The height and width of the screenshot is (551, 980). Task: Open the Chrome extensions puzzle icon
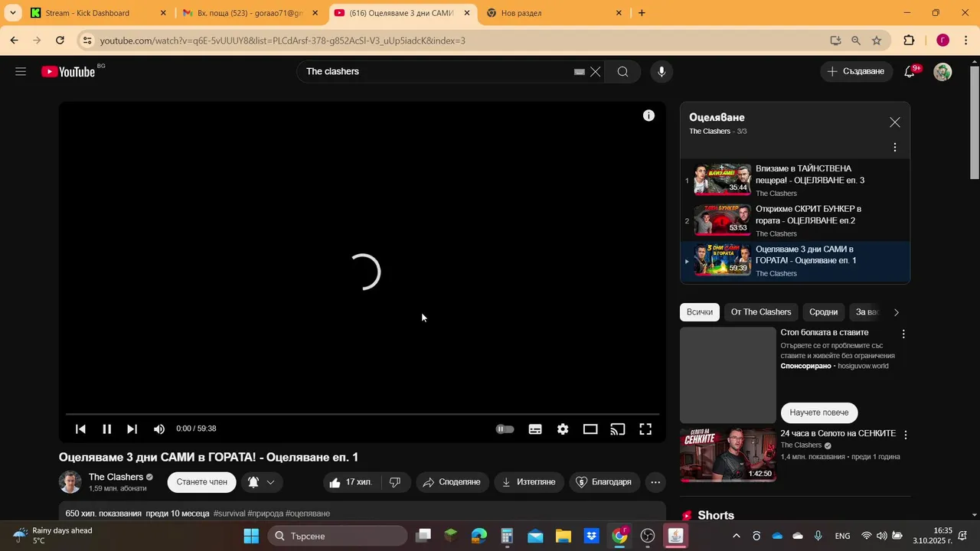point(909,41)
